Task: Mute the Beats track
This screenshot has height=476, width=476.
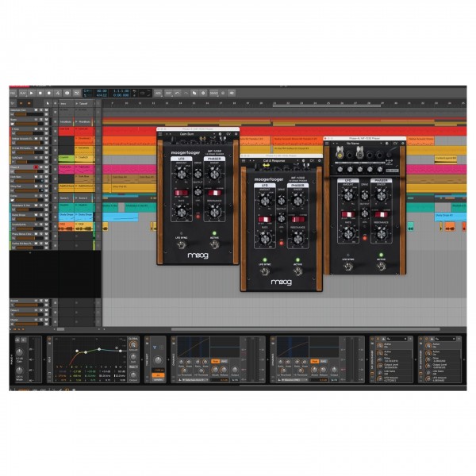Action: 46,120
